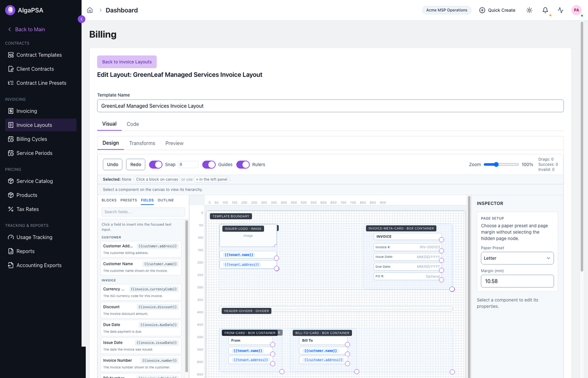The width and height of the screenshot is (588, 378).
Task: Click the Service Periods sidebar icon
Action: (11, 153)
